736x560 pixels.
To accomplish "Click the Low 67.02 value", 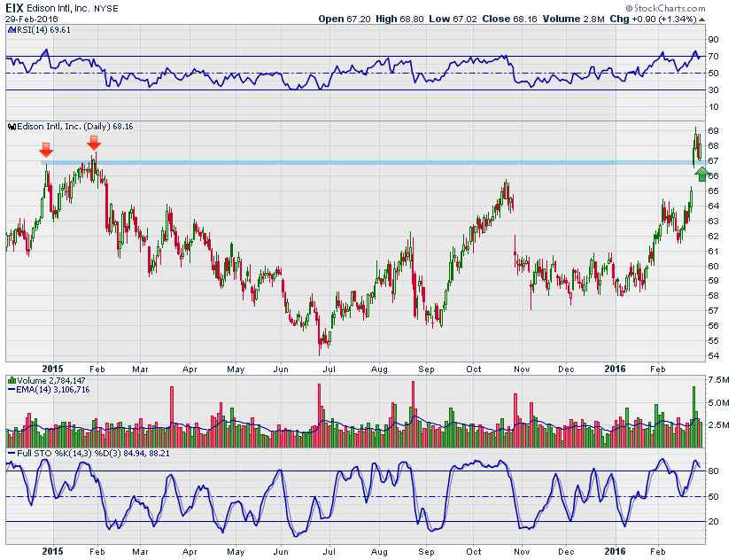I will coord(453,19).
